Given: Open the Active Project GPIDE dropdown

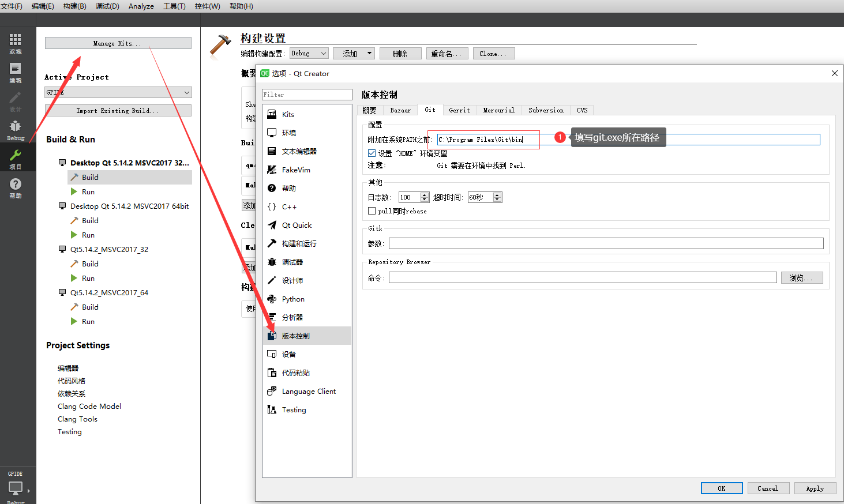Looking at the screenshot, I should pyautogui.click(x=118, y=92).
